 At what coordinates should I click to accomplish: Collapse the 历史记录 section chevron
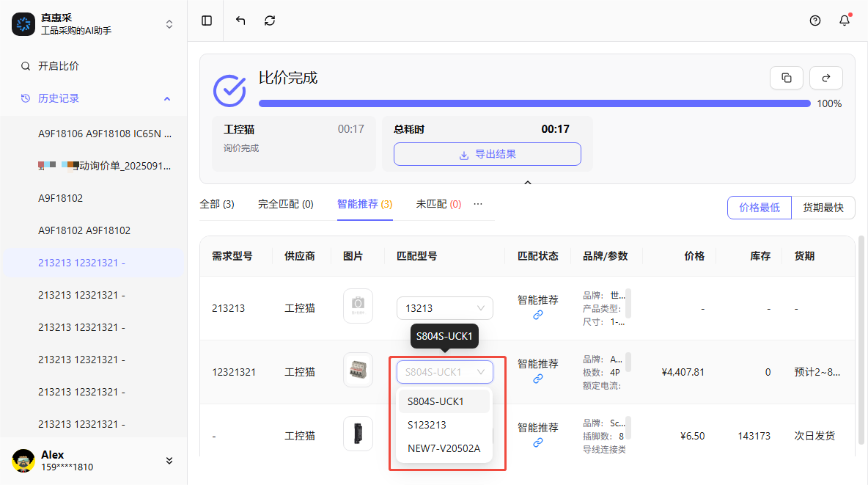pos(166,98)
